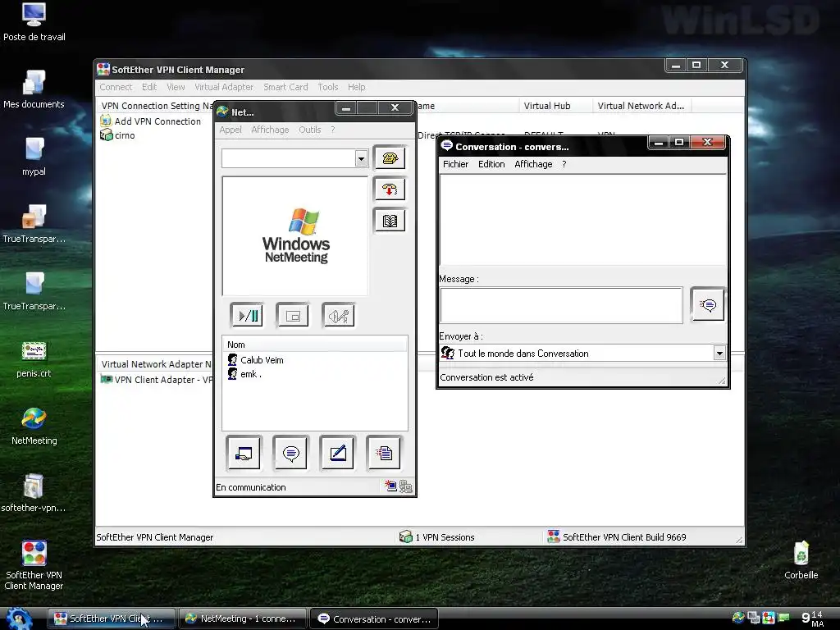This screenshot has width=840, height=630.
Task: Click 1 VPN Sessions status bar entry
Action: (437, 536)
